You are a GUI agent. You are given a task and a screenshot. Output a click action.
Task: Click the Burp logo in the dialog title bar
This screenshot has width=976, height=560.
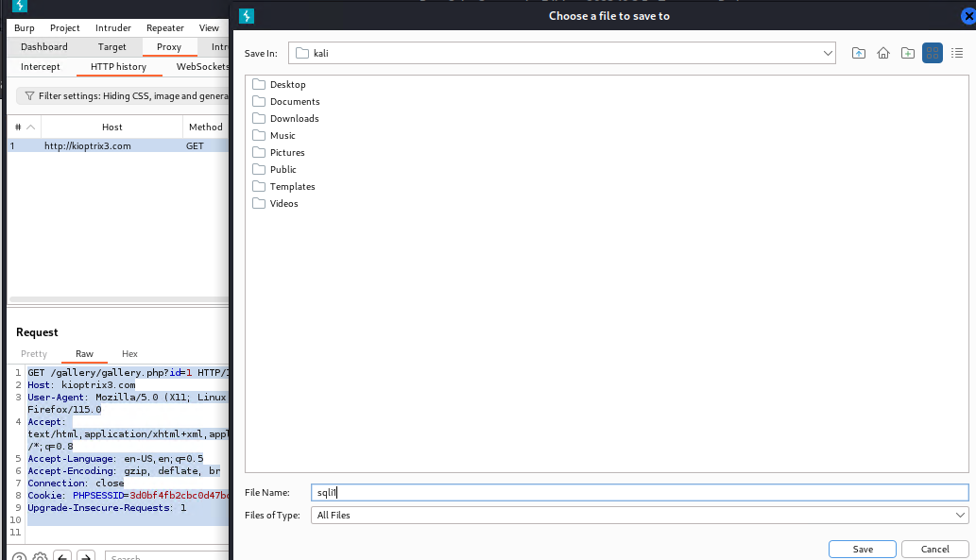[x=247, y=16]
